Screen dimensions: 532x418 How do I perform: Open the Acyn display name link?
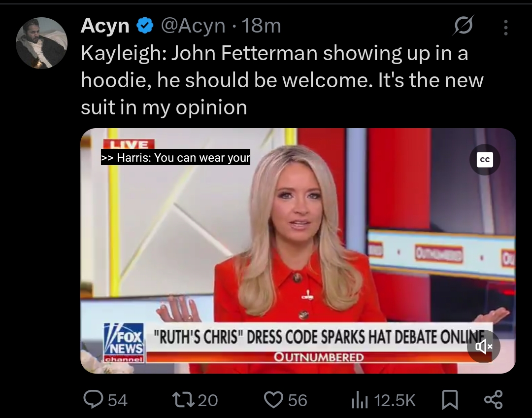pos(105,26)
